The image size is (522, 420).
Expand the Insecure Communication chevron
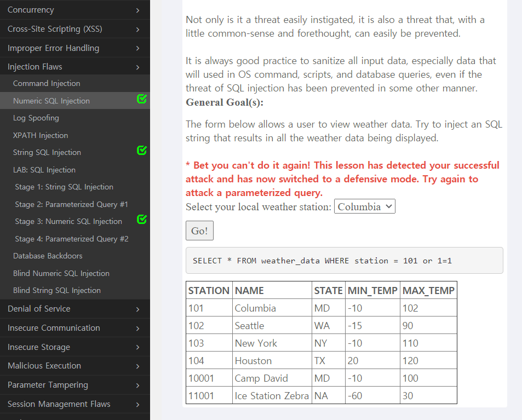[x=138, y=329]
